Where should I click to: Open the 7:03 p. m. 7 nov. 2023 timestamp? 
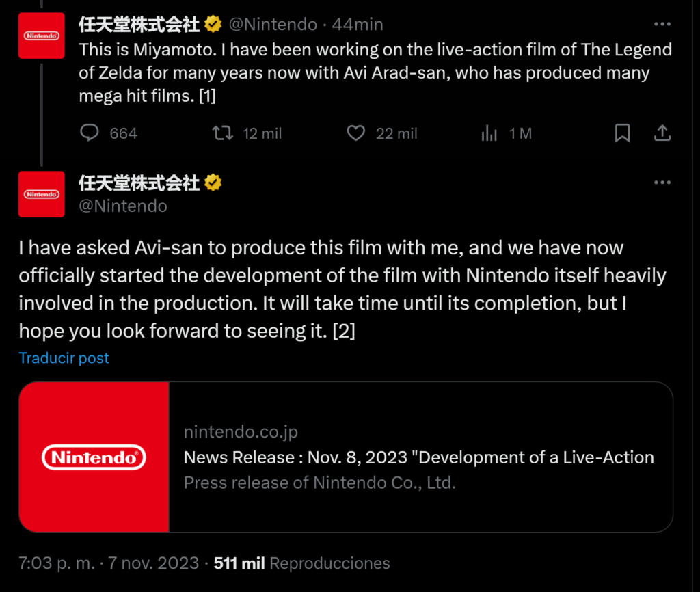pyautogui.click(x=109, y=563)
